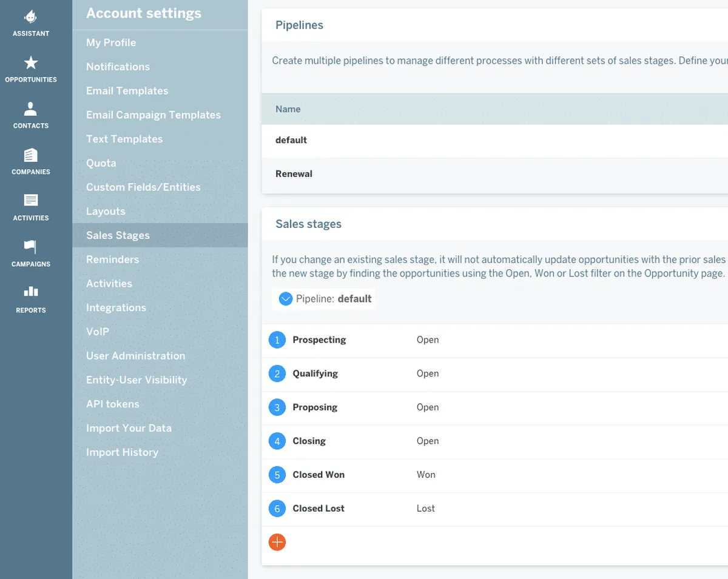Screen dimensions: 728x579
Task: Expand the Pipeline default dropdown
Action: 285,299
